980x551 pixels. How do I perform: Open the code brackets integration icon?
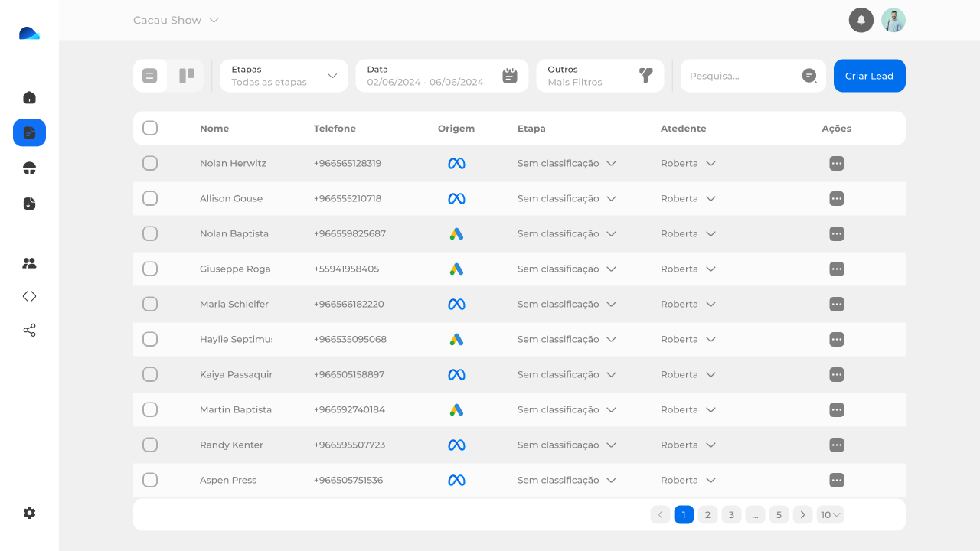pyautogui.click(x=29, y=296)
